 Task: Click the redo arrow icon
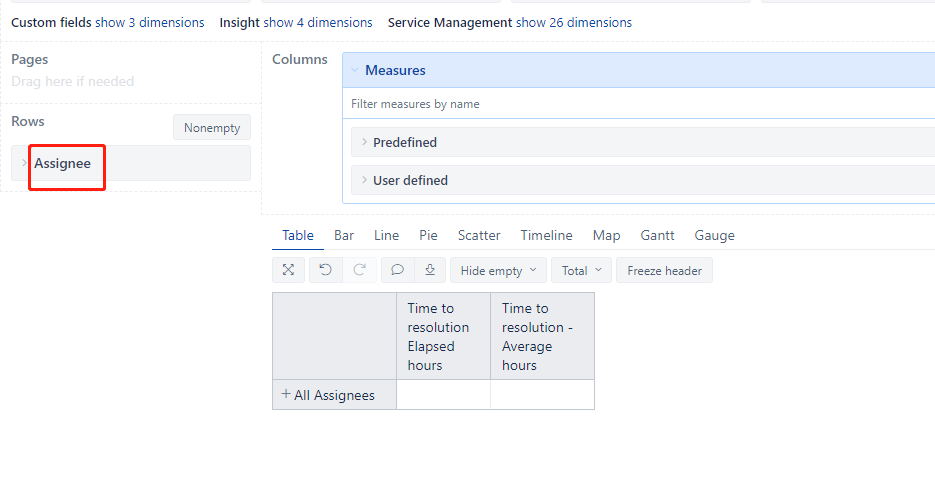[x=360, y=270]
